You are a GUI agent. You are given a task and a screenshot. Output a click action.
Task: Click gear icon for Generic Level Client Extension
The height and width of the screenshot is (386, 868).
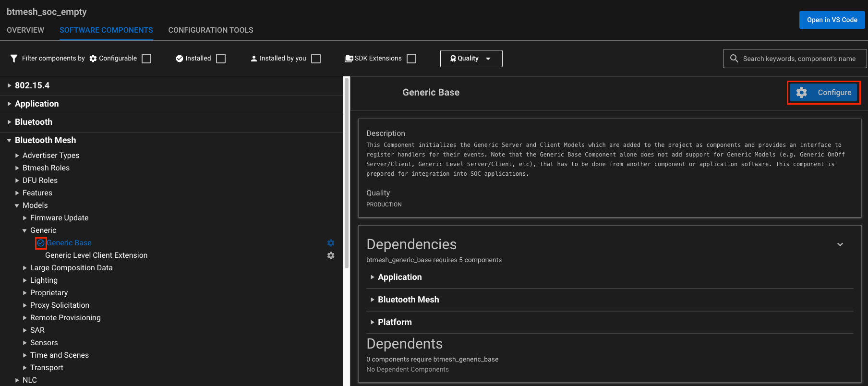pyautogui.click(x=331, y=255)
